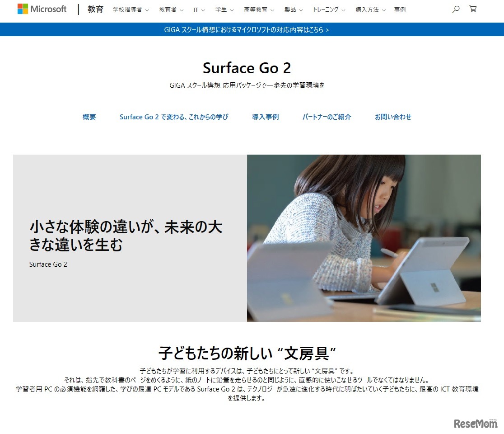Click the 導入事例 link
Screen dimensions: 504x434
pyautogui.click(x=265, y=117)
